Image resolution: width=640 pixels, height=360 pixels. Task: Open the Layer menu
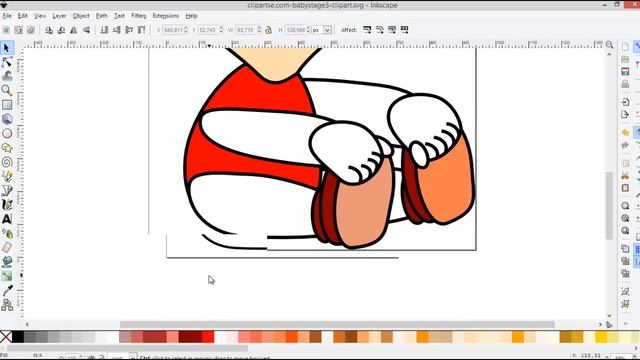[59, 16]
